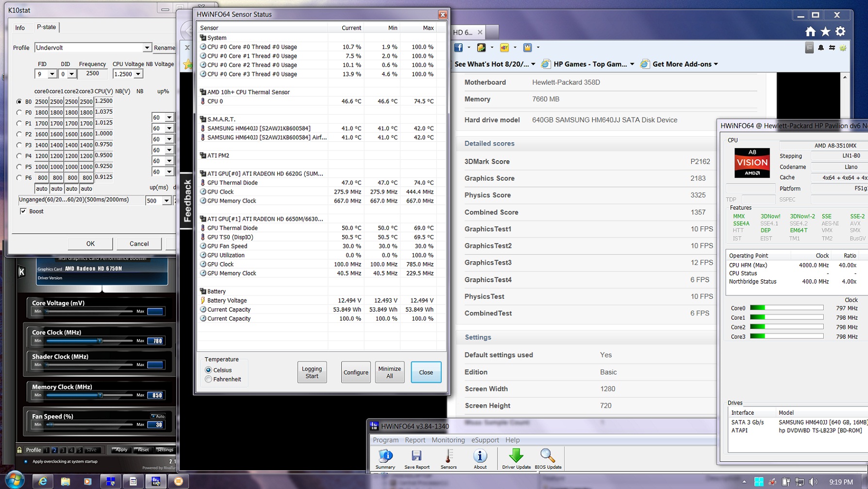This screenshot has width=868, height=489.
Task: Open the Report menu
Action: click(x=415, y=440)
